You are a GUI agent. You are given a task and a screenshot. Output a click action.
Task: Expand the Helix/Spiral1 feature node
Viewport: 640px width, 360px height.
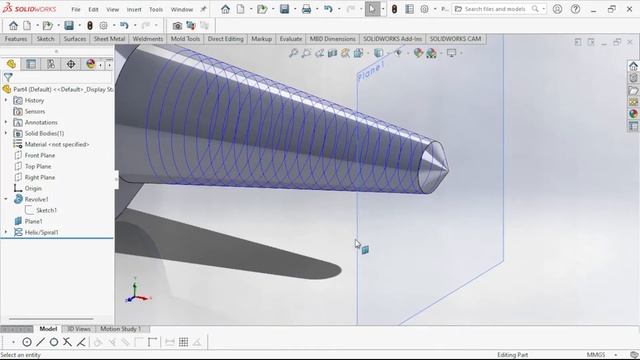pyautogui.click(x=6, y=232)
